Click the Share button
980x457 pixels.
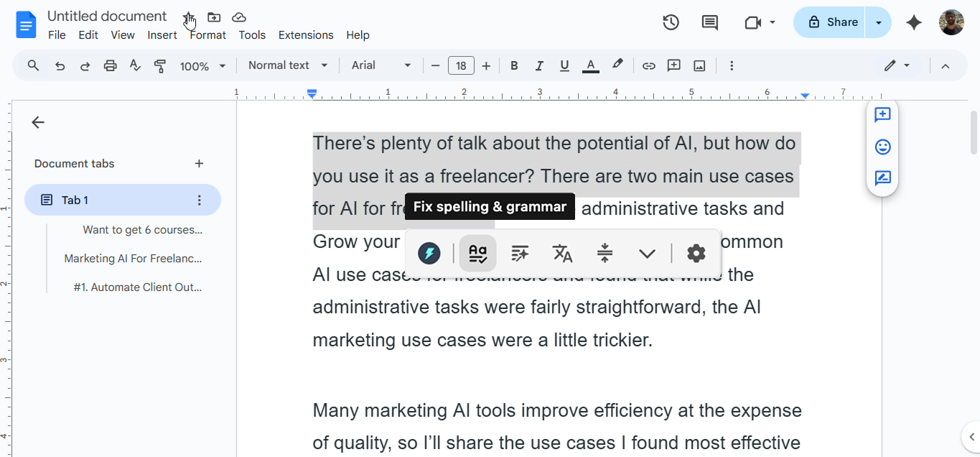(830, 22)
